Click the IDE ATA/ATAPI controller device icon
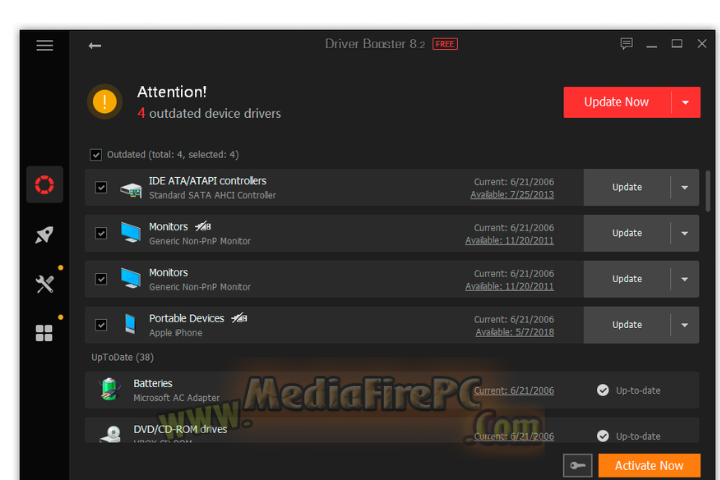 pyautogui.click(x=131, y=189)
